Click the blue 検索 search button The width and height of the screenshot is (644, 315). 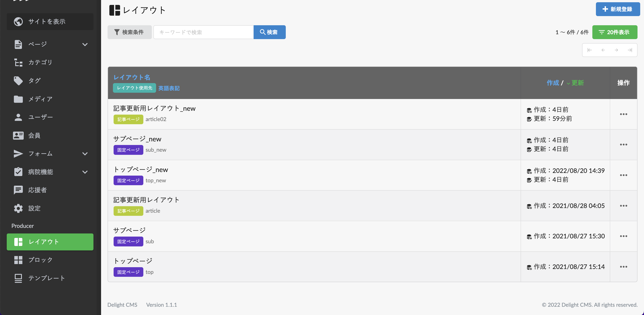tap(269, 32)
